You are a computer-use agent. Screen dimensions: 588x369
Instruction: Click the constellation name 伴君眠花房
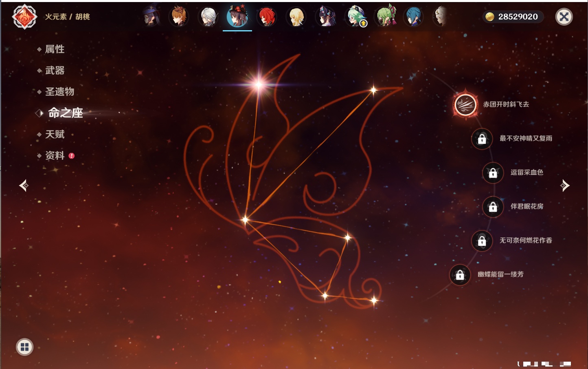[x=527, y=206]
